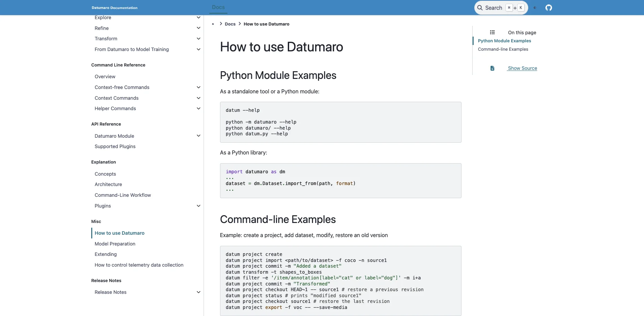Open Context-free Commands link

(x=122, y=87)
